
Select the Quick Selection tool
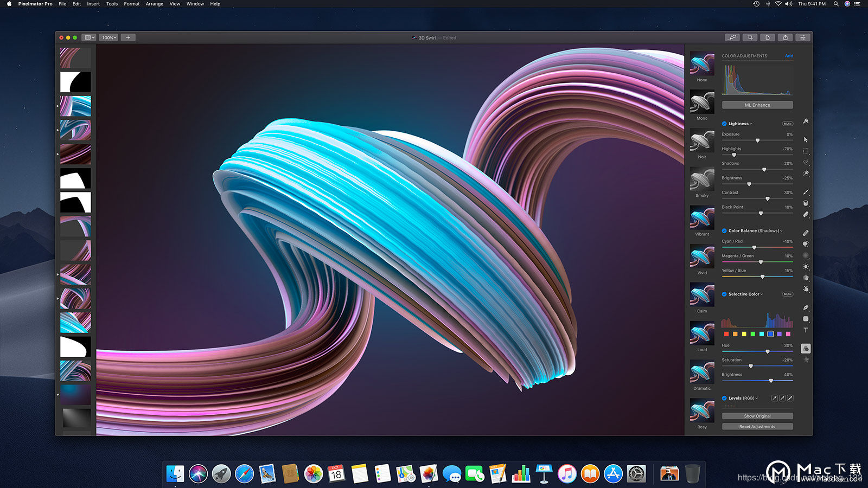click(x=806, y=174)
